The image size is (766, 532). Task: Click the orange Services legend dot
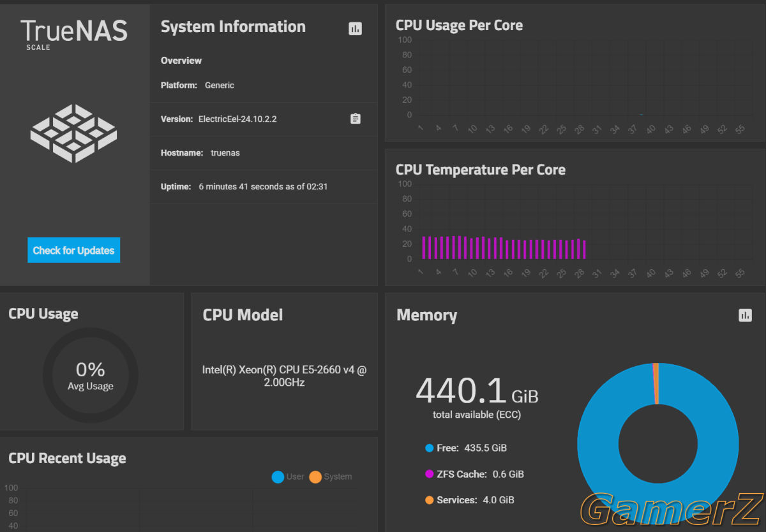[429, 501]
